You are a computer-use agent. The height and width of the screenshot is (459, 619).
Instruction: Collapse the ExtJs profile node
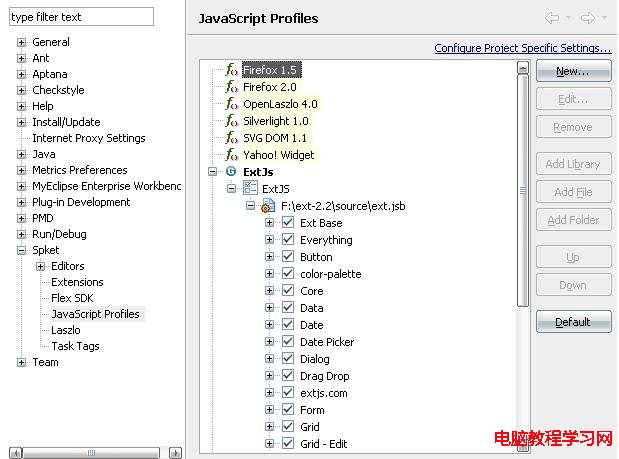point(212,172)
